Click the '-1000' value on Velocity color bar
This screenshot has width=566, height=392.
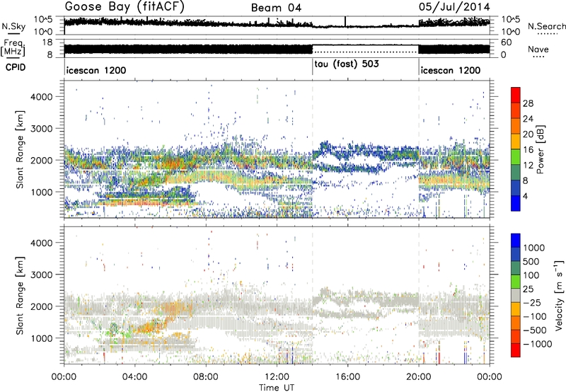(x=538, y=344)
